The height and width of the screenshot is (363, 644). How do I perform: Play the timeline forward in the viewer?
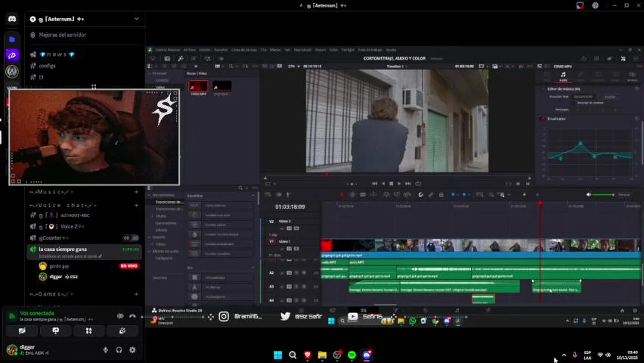399,184
